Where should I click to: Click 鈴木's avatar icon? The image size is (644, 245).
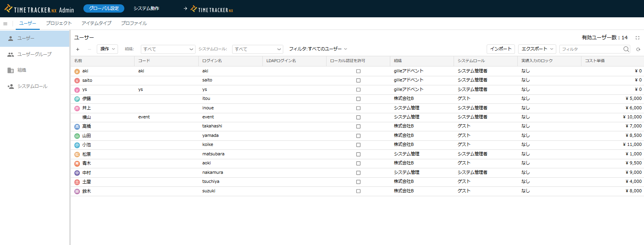(x=77, y=192)
